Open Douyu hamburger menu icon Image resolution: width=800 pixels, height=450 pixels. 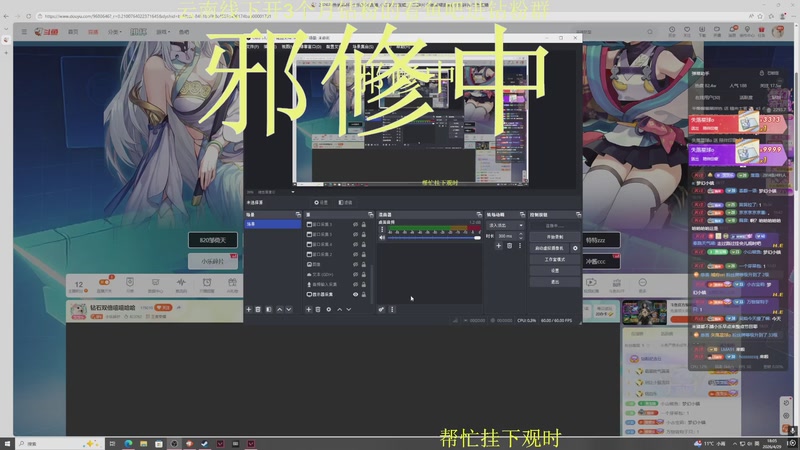point(23,32)
